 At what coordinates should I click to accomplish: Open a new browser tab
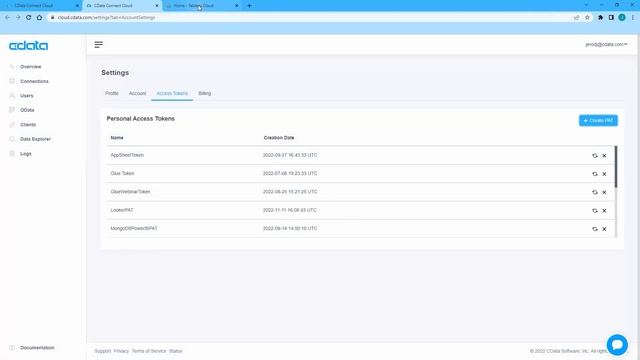tap(249, 6)
